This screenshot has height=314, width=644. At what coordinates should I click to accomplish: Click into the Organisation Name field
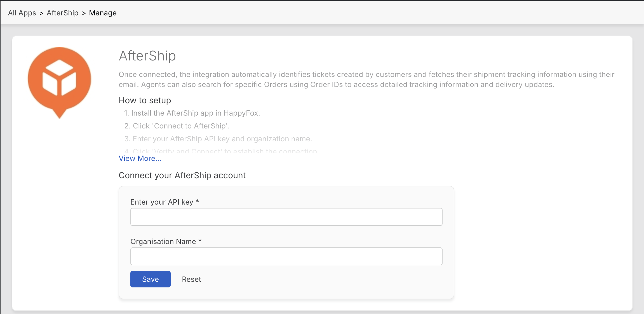click(286, 256)
